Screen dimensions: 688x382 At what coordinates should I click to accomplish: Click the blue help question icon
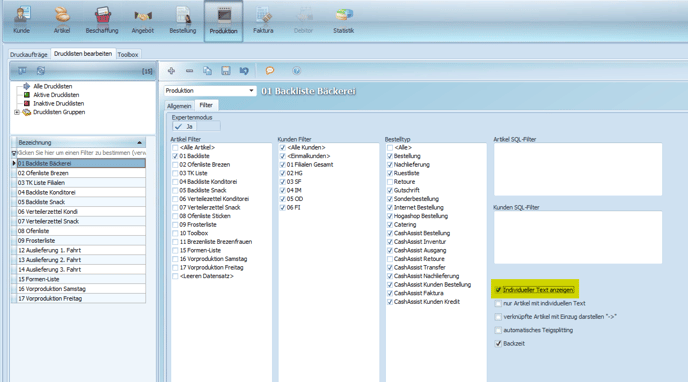(297, 71)
